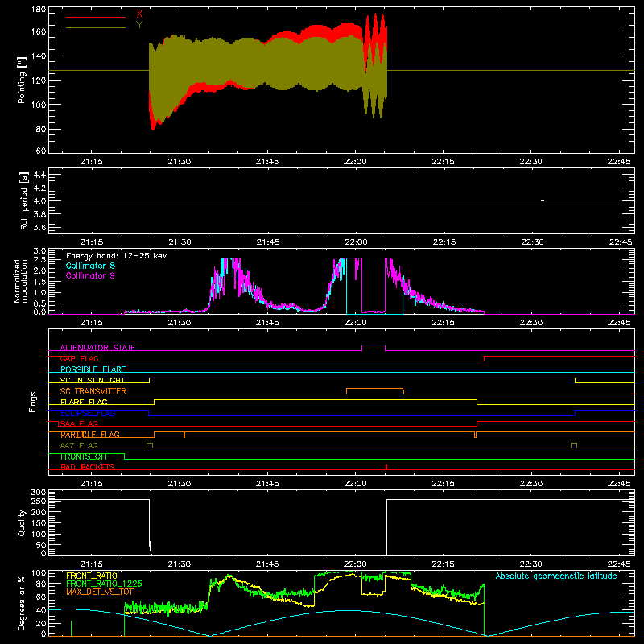Click the SAA_FLAG label
The image size is (644, 644).
(79, 423)
